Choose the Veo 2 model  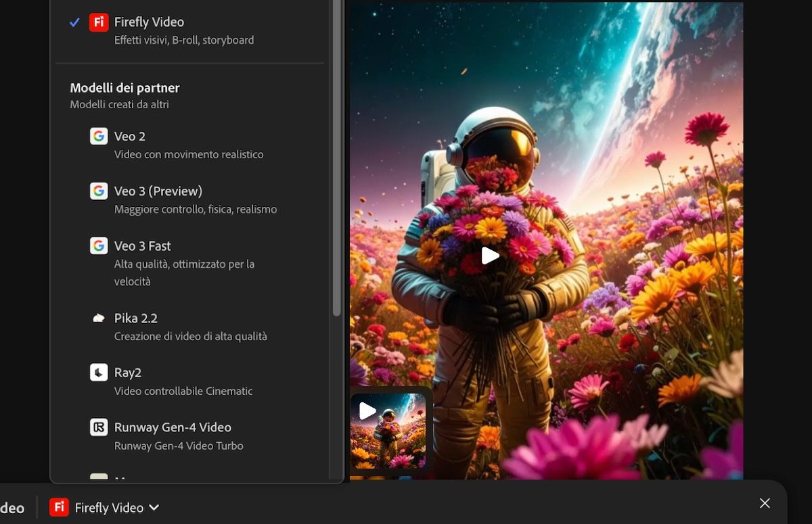pyautogui.click(x=189, y=145)
